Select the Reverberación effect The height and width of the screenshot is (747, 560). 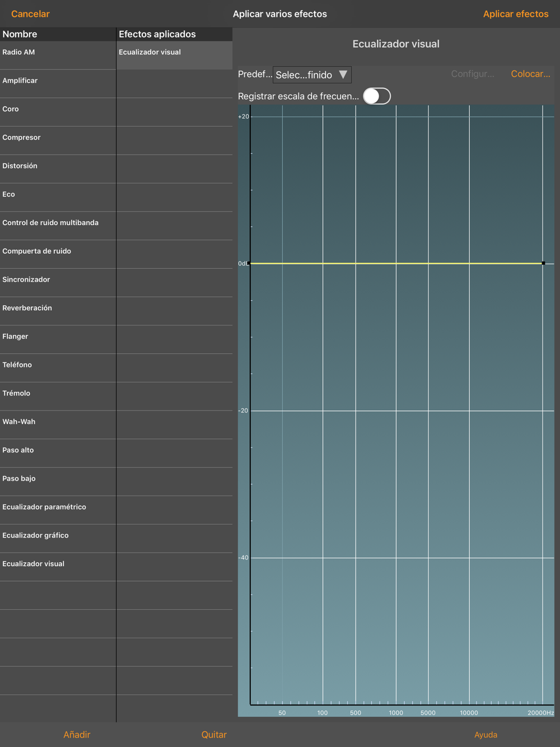[x=58, y=311]
